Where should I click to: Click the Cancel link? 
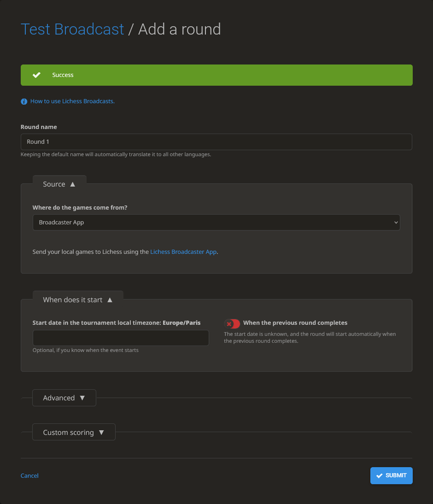tap(29, 476)
